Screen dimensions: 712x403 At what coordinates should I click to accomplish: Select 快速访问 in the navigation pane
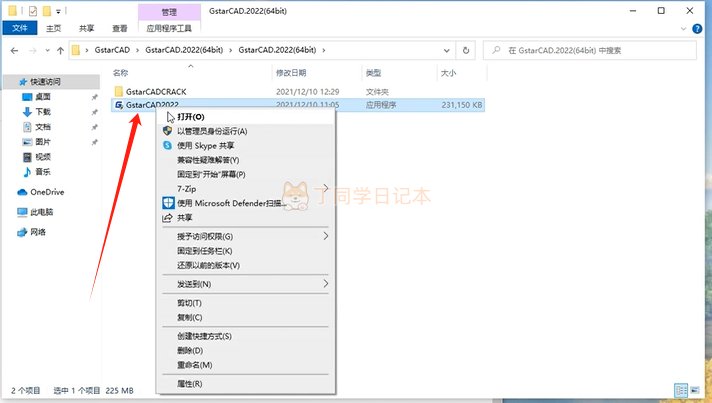coord(45,82)
